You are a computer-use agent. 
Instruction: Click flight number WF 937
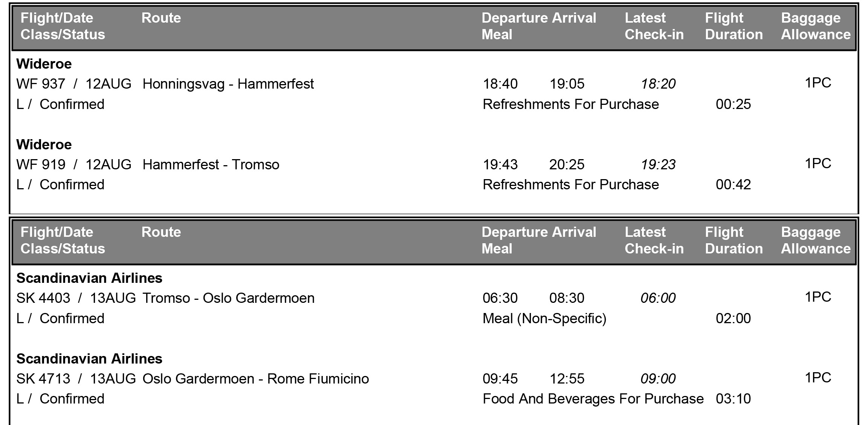pyautogui.click(x=41, y=84)
